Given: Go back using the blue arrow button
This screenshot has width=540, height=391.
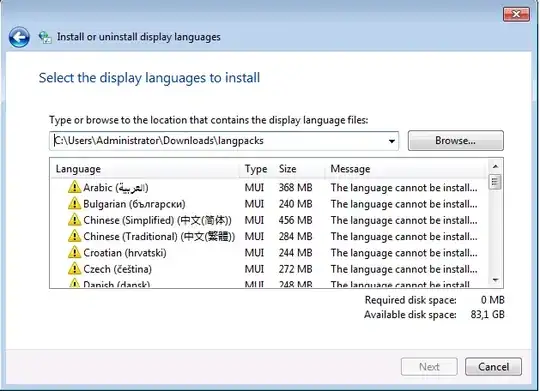Looking at the screenshot, I should coord(19,37).
